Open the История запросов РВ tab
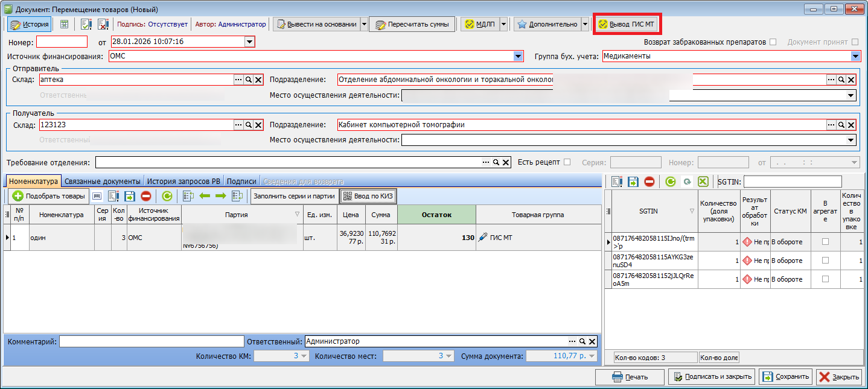 click(185, 182)
